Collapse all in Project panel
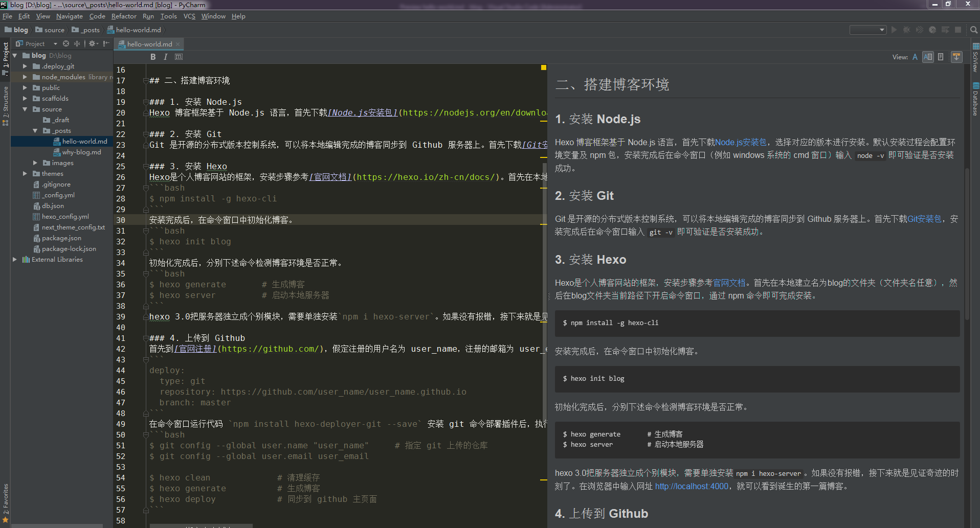Viewport: 980px width, 528px height. tap(77, 43)
